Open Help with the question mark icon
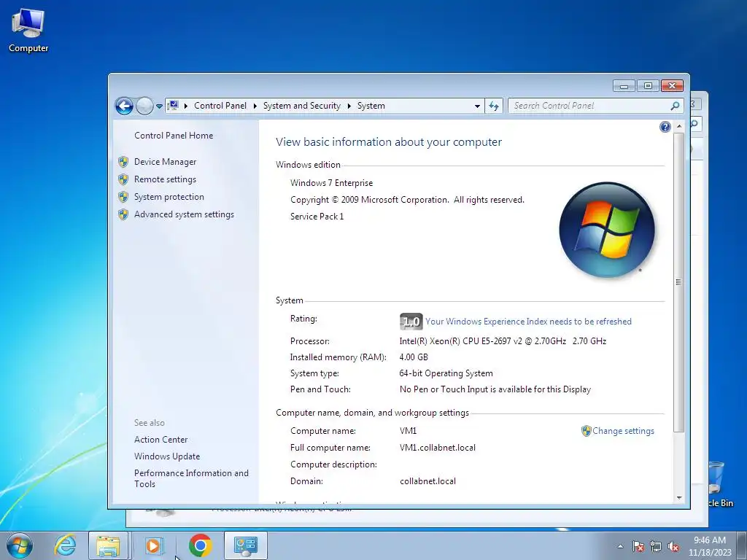Screen dimensions: 747x560 (665, 127)
